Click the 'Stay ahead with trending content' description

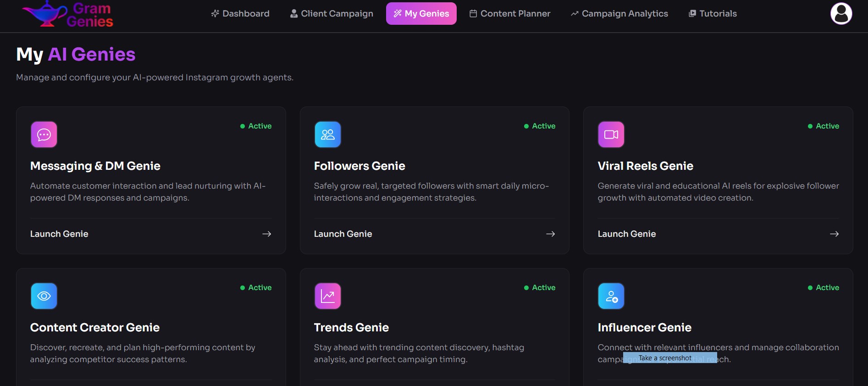click(x=419, y=353)
